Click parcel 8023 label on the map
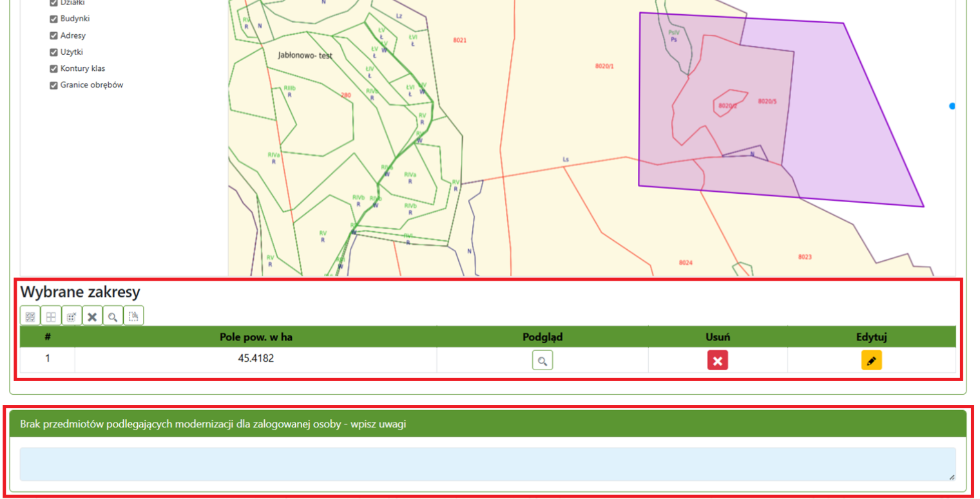This screenshot has width=980, height=499. pos(805,257)
